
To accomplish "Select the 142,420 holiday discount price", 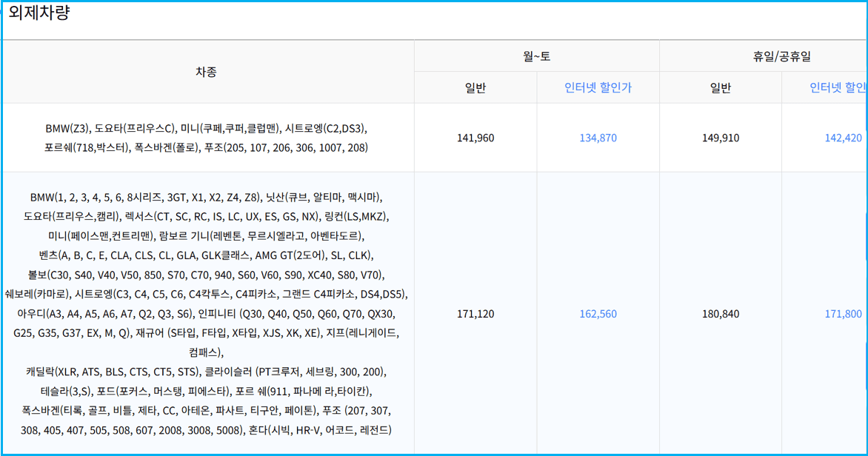I will [843, 138].
